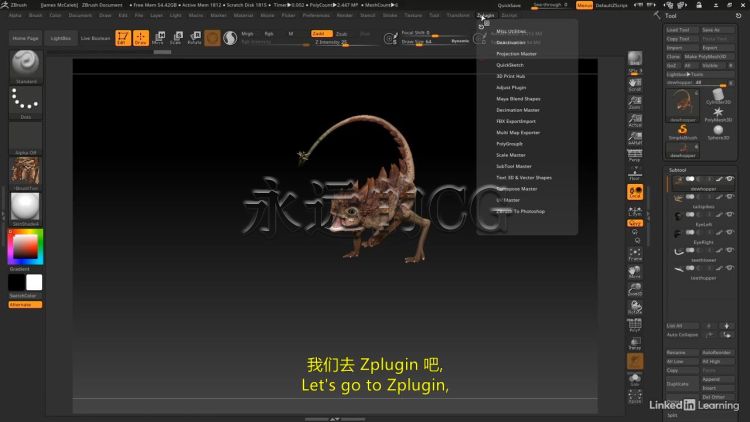Image resolution: width=750 pixels, height=422 pixels.
Task: Click the Solo mode icon
Action: (x=635, y=379)
